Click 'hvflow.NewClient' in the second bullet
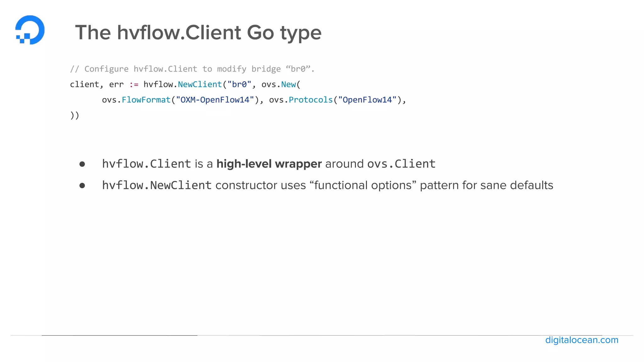The height and width of the screenshot is (362, 644). (157, 185)
